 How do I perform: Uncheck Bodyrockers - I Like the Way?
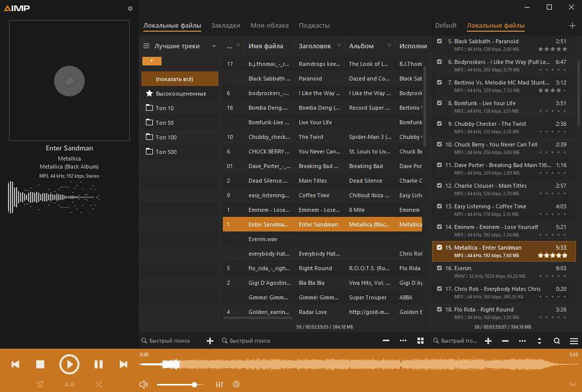[440, 61]
